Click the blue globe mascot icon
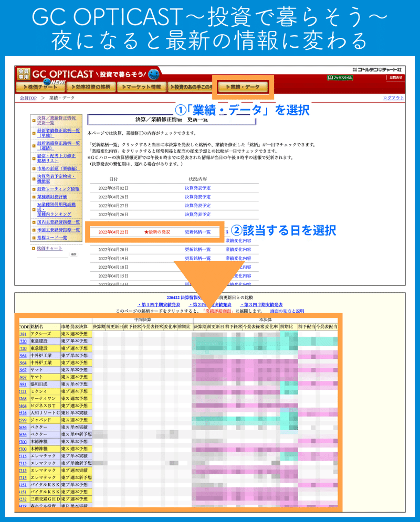 153,74
